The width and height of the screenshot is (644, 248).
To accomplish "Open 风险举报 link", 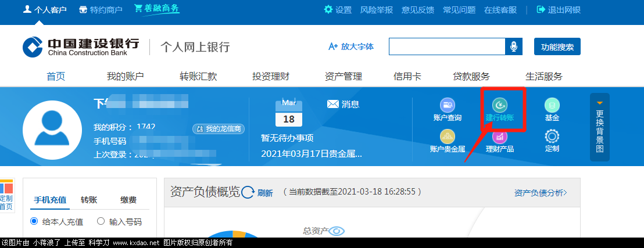I will (x=377, y=10).
